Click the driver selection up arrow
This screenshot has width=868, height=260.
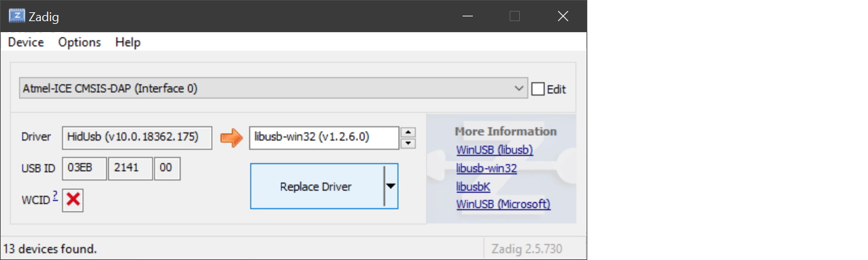[408, 132]
